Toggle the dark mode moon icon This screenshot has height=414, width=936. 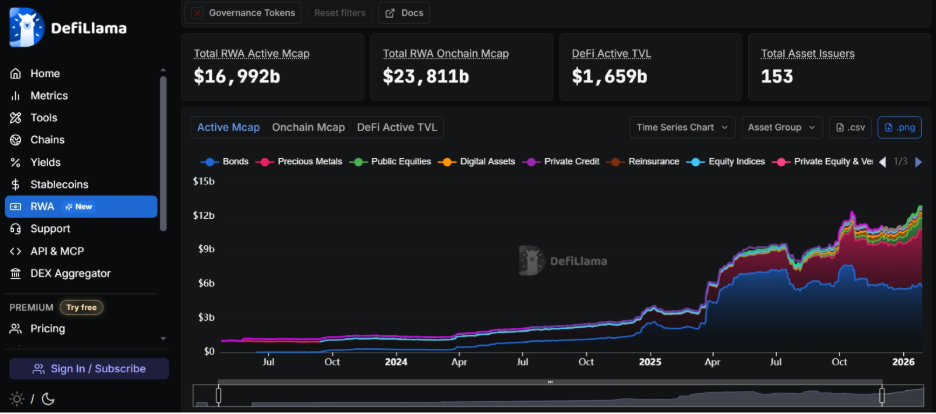47,399
